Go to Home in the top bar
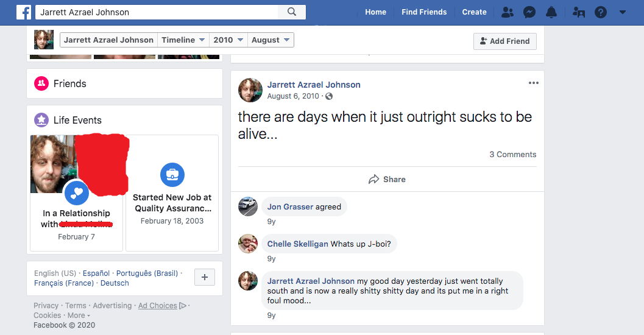This screenshot has height=335, width=644. click(x=376, y=12)
